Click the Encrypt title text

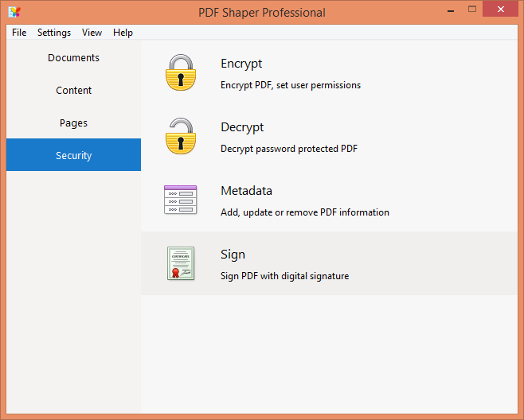click(x=241, y=64)
